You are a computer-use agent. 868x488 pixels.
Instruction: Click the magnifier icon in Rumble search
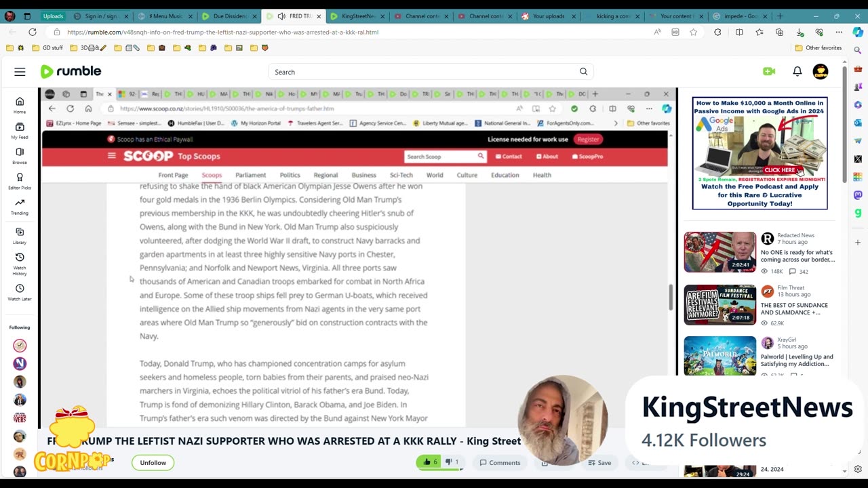[583, 72]
